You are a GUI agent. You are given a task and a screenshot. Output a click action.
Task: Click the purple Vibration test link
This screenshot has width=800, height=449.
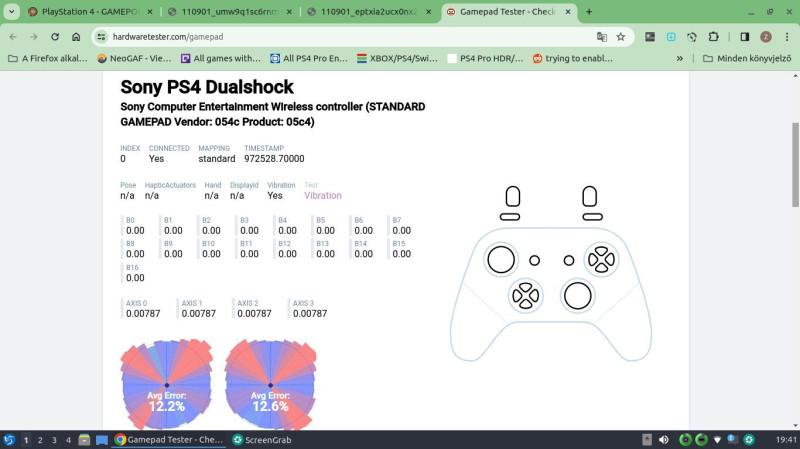click(323, 195)
